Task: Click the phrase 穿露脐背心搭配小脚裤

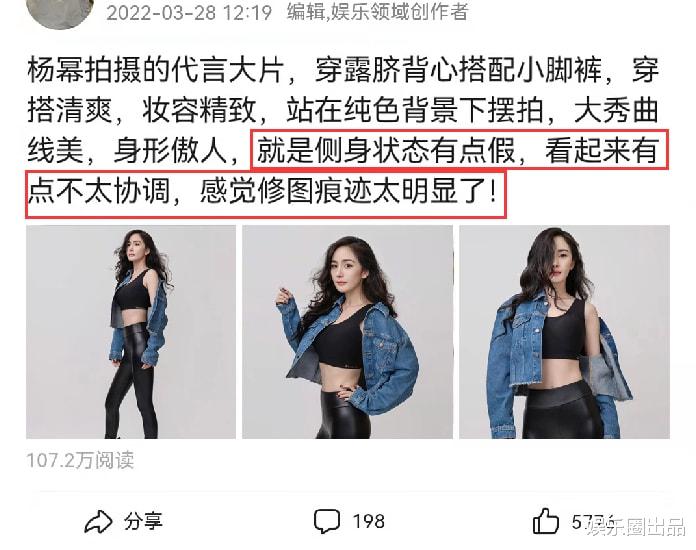Action: coord(459,70)
